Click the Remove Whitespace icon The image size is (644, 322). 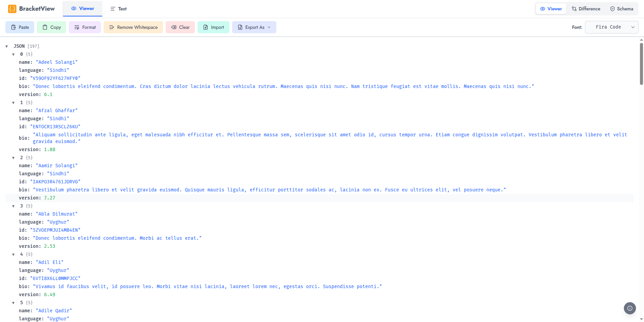pos(112,27)
